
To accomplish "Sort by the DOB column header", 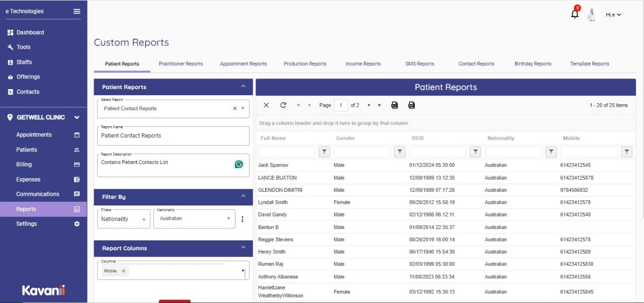I will coord(418,138).
